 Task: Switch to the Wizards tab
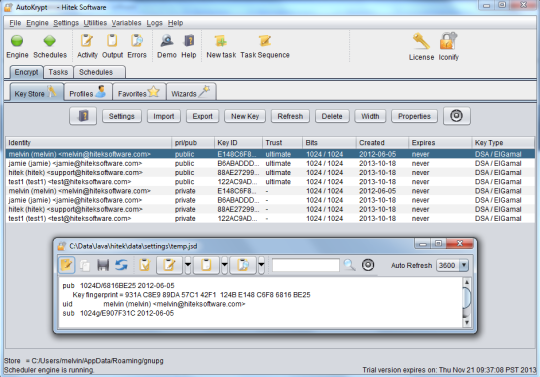pyautogui.click(x=191, y=92)
